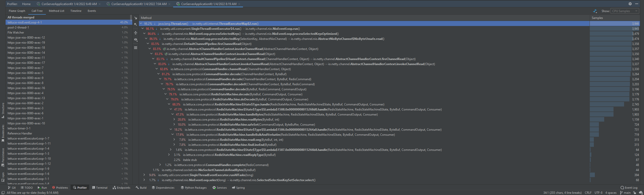The image size is (644, 195).
Task: Switch to the Flame Graph tab
Action: pyautogui.click(x=17, y=11)
